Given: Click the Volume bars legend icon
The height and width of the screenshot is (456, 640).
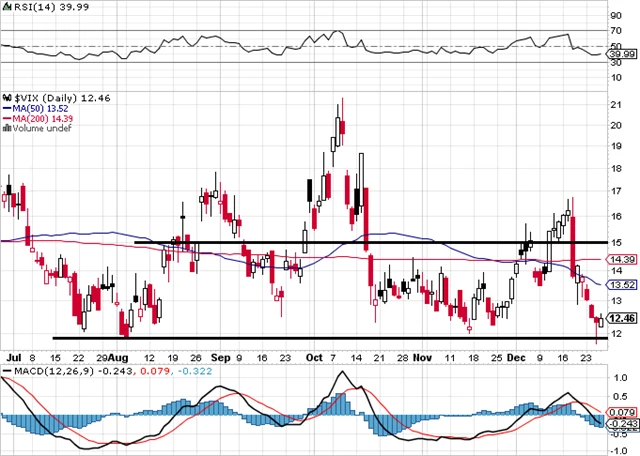Looking at the screenshot, I should 5,127.
